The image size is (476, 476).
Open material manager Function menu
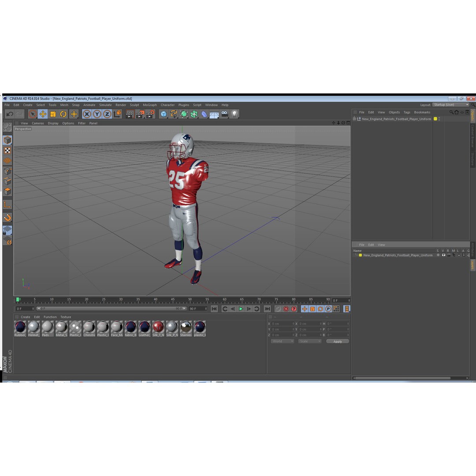50,317
